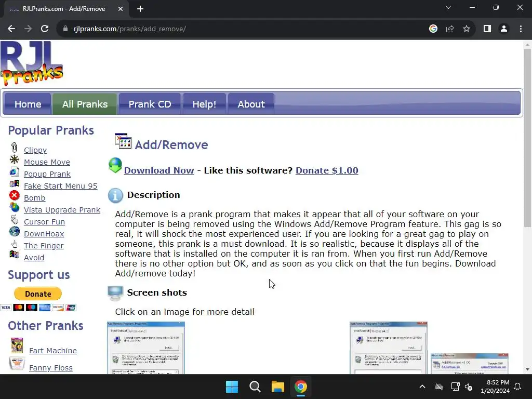The image size is (532, 399).
Task: Open the Popup Prank link
Action: click(47, 174)
